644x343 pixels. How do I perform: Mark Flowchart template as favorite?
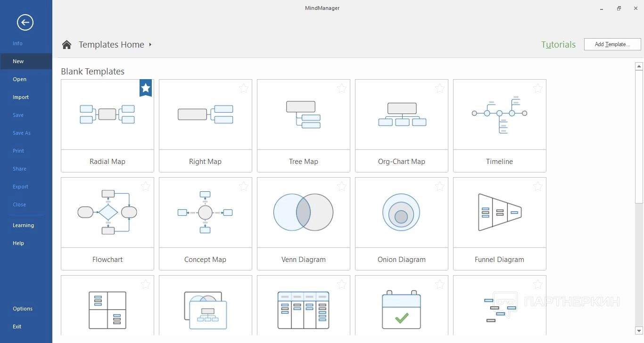point(146,186)
